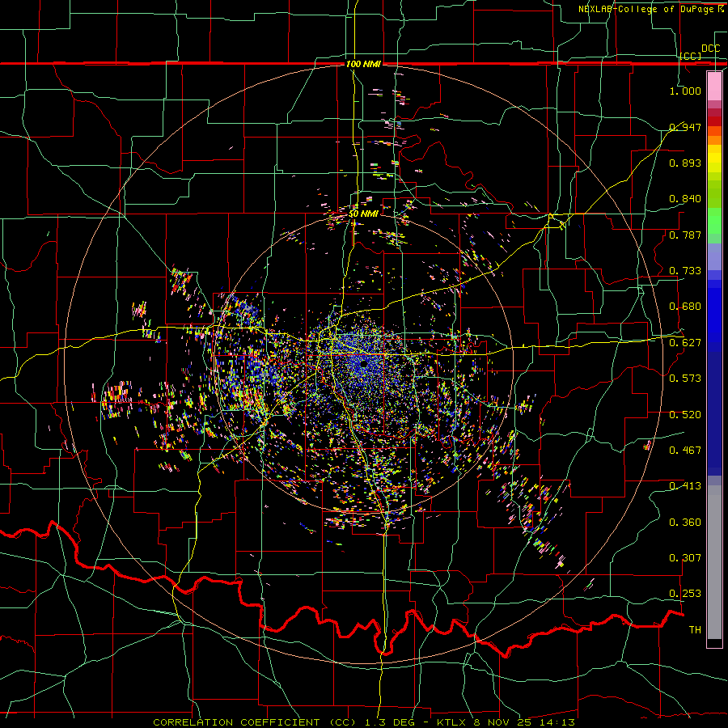
Task: Pick the bright blue swatch beside 0.680
Action: [x=714, y=311]
